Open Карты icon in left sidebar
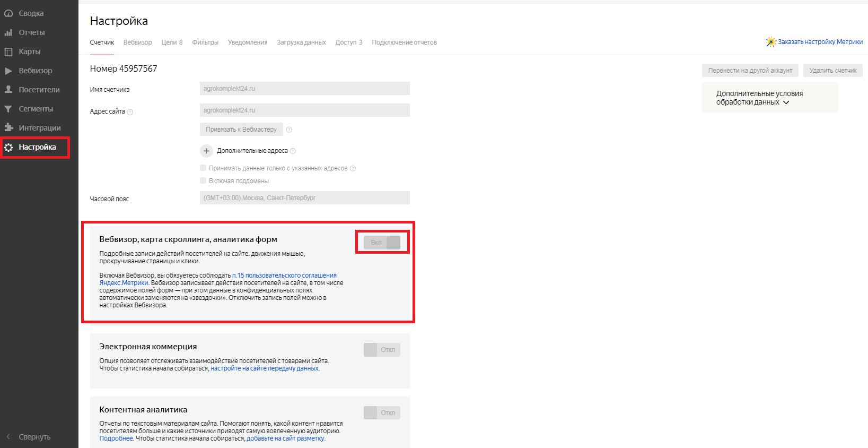868x448 pixels. pos(8,51)
